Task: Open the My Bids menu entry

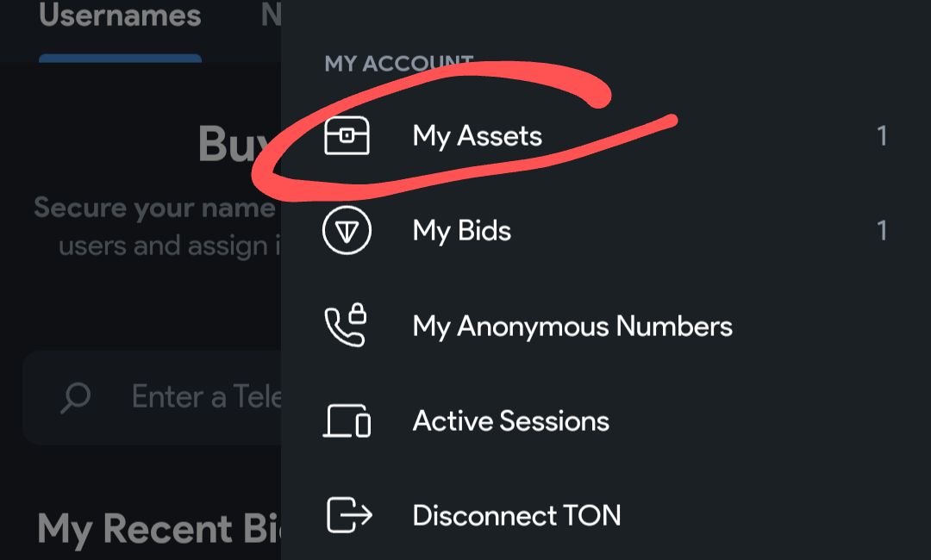Action: (462, 231)
